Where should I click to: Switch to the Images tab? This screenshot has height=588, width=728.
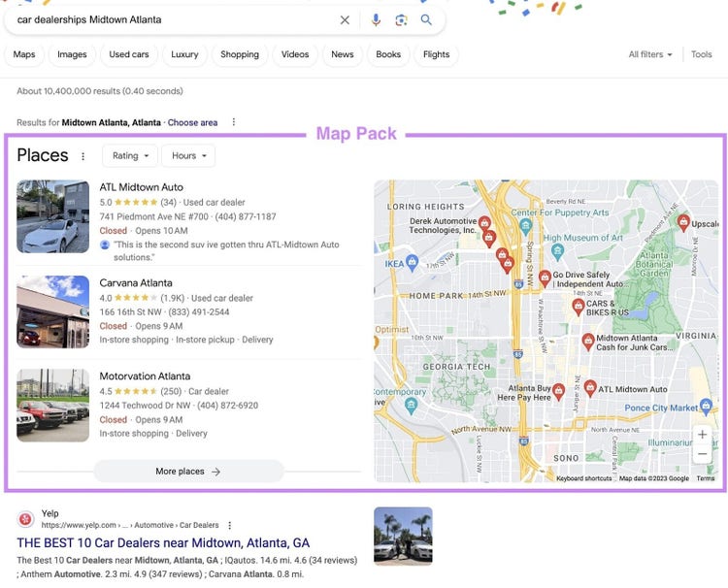[x=72, y=54]
